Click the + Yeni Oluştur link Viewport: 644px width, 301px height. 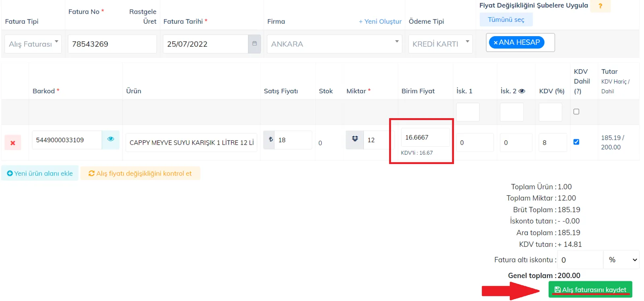[380, 21]
